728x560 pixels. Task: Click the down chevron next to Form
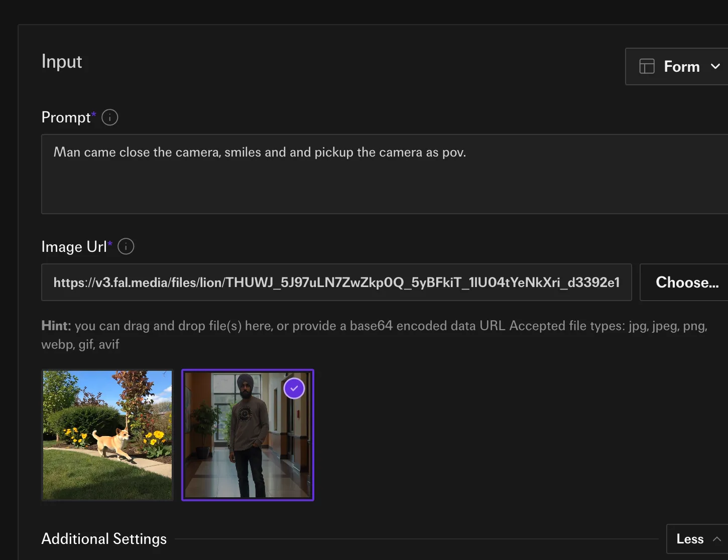click(x=715, y=66)
